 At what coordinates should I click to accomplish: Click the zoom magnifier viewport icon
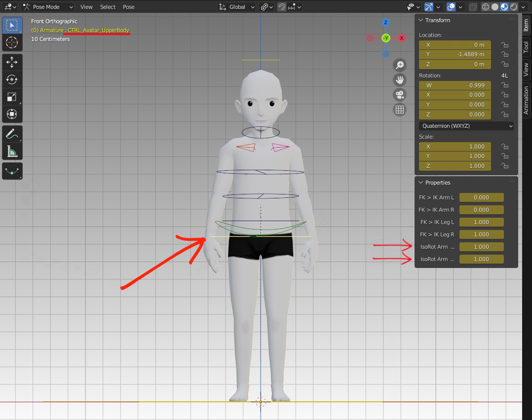point(400,65)
